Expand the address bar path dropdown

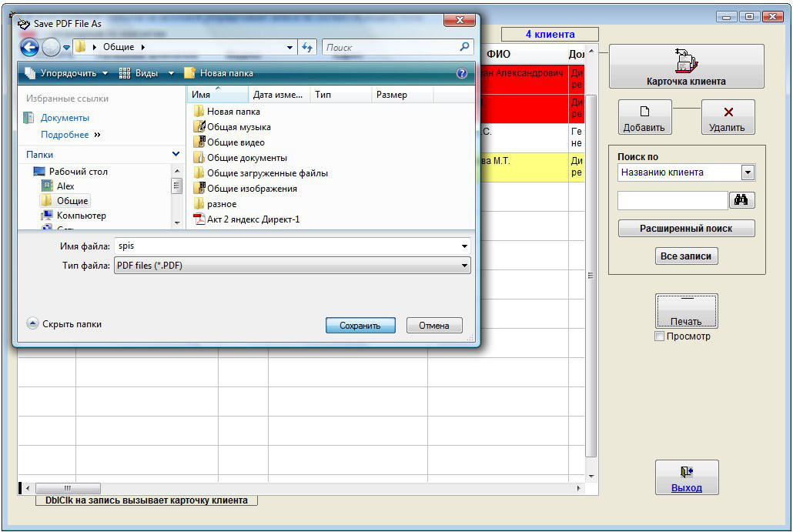[x=289, y=48]
